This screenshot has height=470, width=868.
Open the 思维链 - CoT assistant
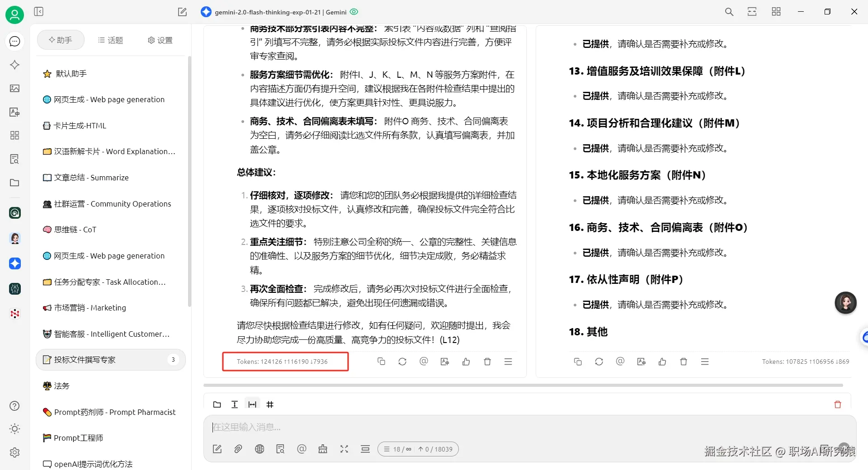click(75, 229)
